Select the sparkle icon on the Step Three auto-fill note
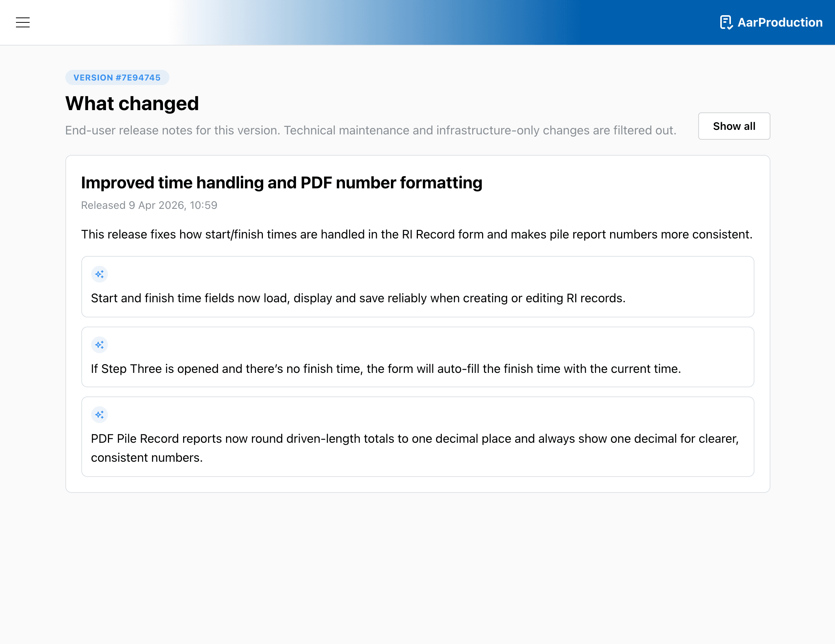The height and width of the screenshot is (644, 835). (100, 345)
